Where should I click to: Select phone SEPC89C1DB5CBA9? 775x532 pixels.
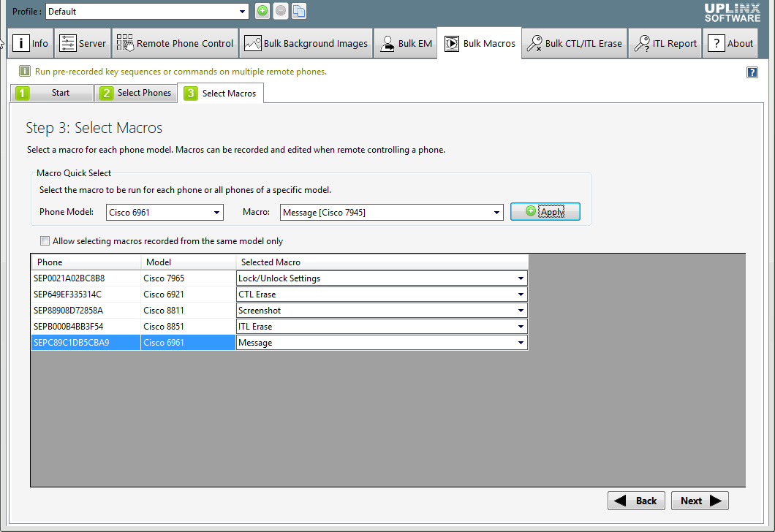(x=86, y=342)
